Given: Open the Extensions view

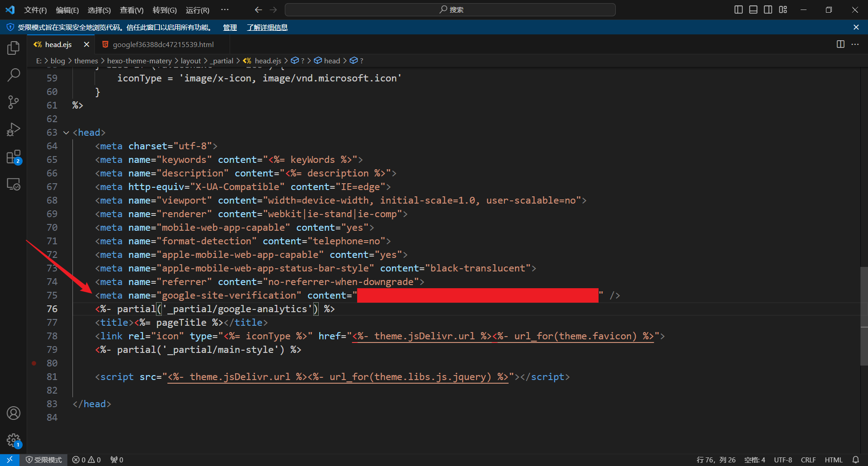Looking at the screenshot, I should [x=14, y=157].
